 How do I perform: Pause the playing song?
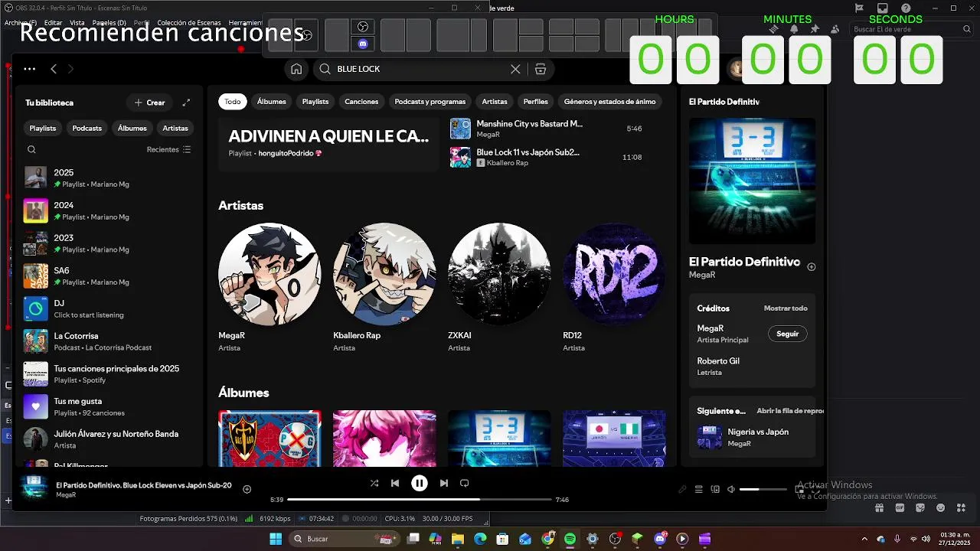pos(420,483)
